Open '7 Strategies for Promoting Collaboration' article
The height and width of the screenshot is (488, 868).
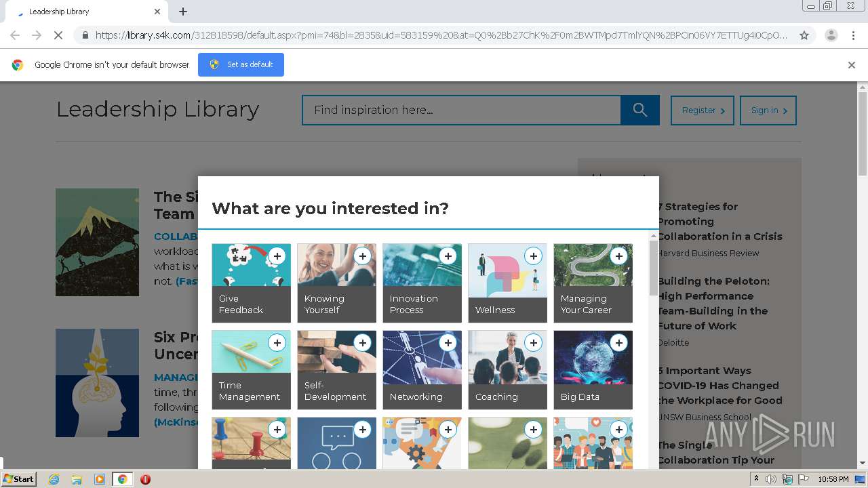click(x=719, y=222)
